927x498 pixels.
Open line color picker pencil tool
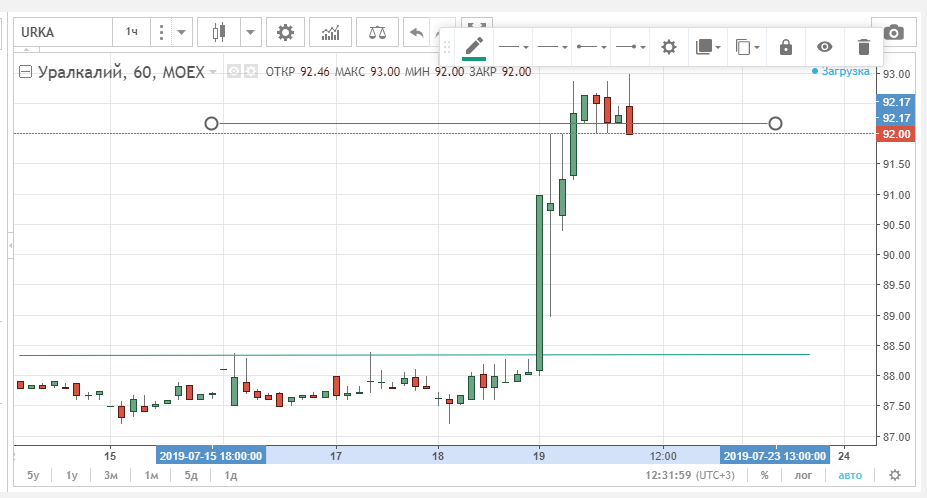coord(474,47)
